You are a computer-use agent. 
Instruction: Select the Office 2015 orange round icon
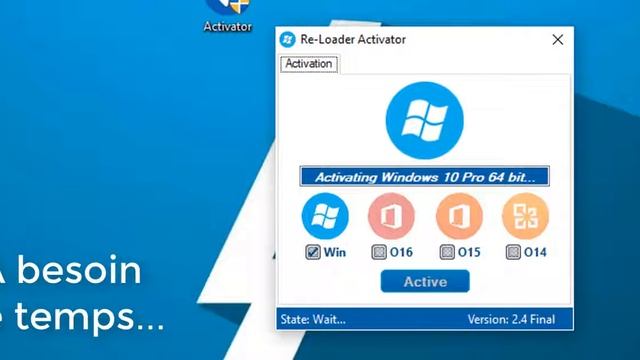coord(459,216)
